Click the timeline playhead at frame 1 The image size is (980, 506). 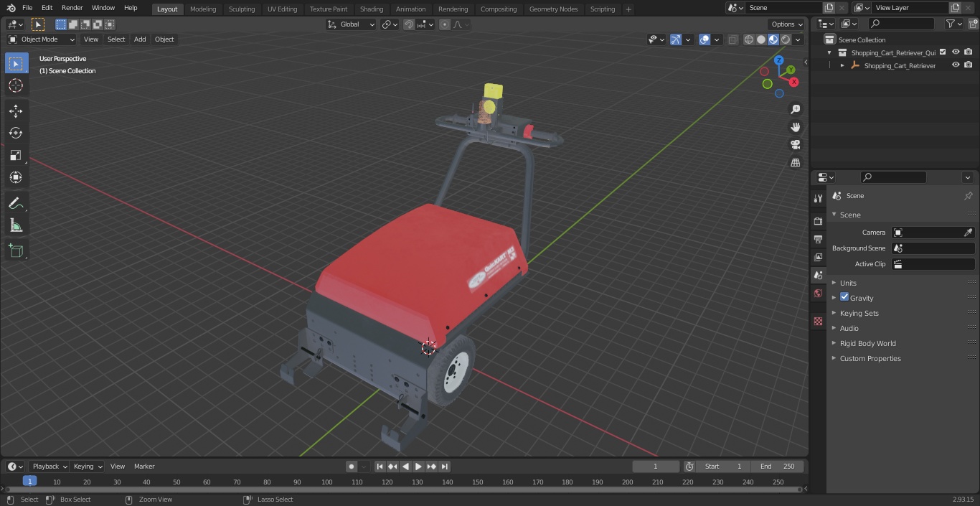(x=29, y=481)
